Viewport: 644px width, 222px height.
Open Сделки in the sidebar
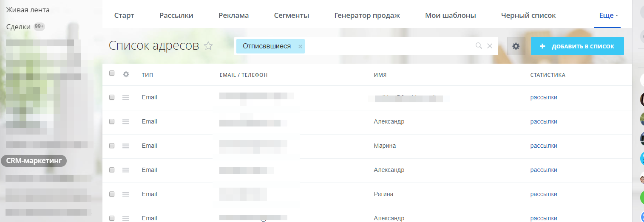[19, 27]
